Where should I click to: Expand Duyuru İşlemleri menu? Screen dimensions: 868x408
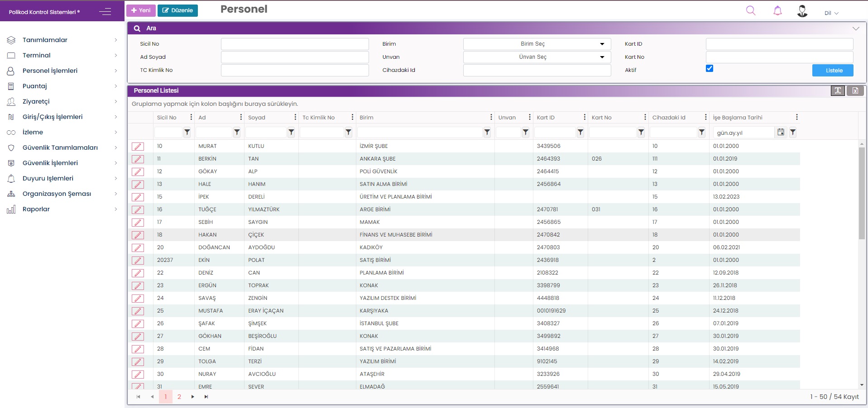(62, 178)
